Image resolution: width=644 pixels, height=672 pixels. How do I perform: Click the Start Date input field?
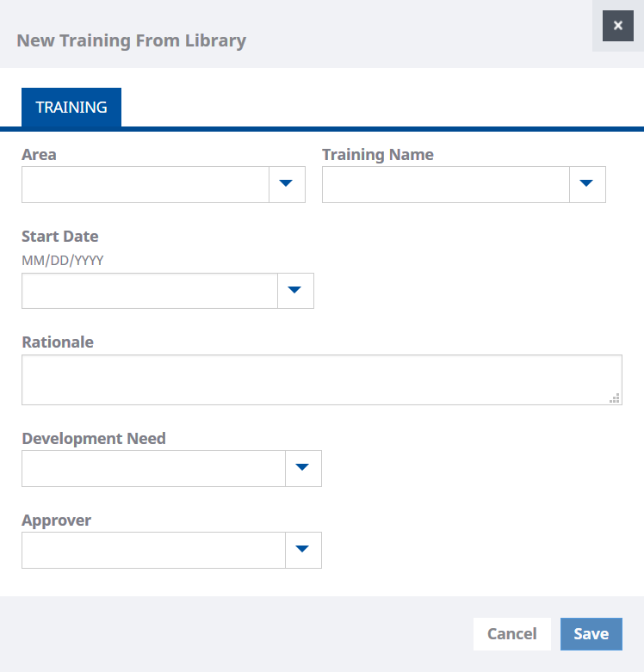tap(149, 291)
